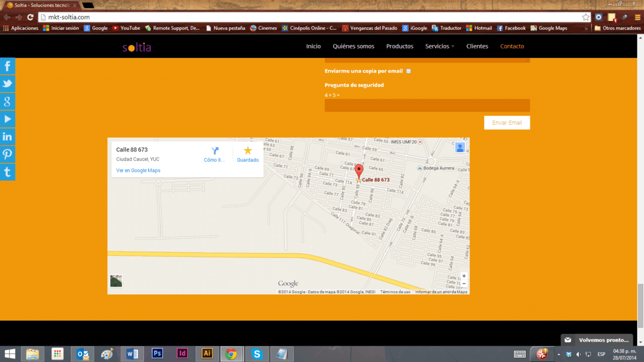Open InDesign from the taskbar

[182, 353]
